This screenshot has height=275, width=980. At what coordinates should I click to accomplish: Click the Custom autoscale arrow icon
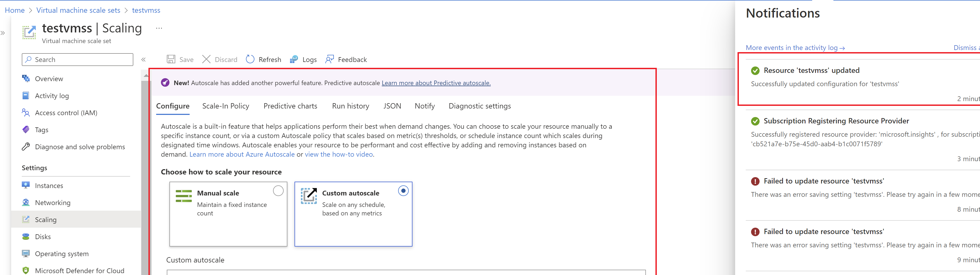[309, 196]
